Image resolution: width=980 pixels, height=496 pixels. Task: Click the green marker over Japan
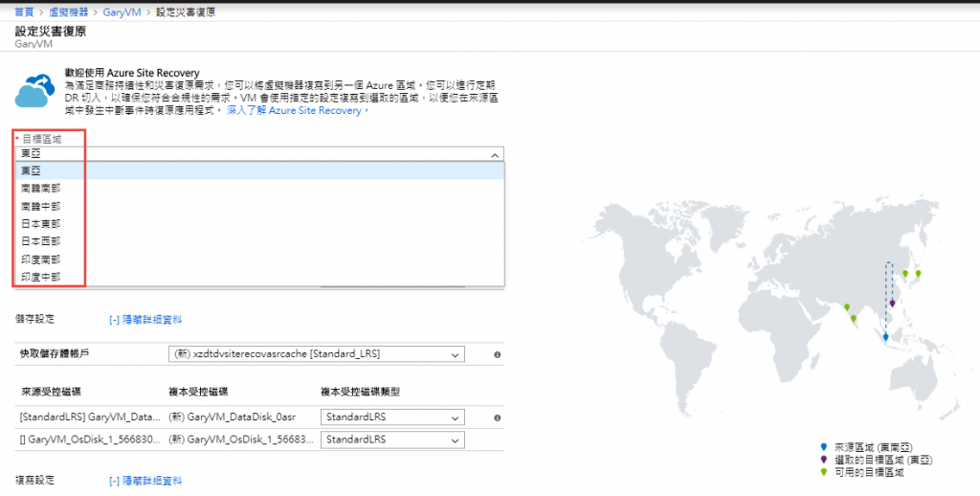[918, 273]
